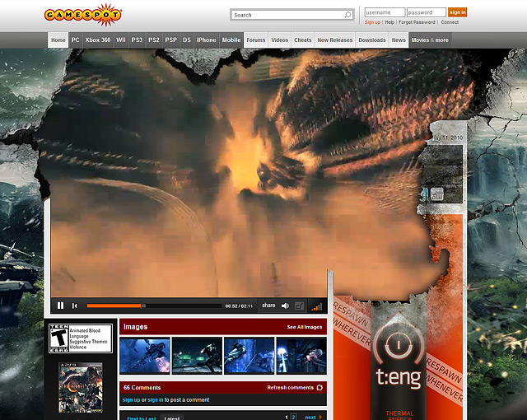The width and height of the screenshot is (527, 420).
Task: Open Movies & more menu
Action: coord(430,40)
